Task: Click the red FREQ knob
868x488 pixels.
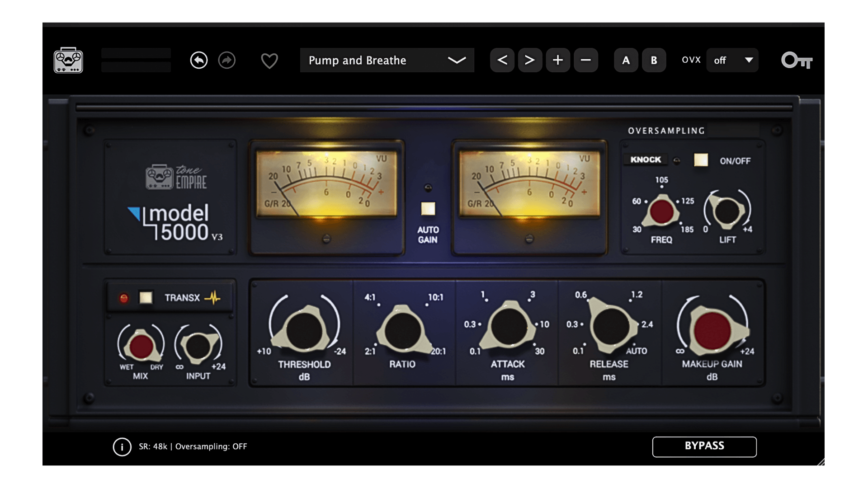Action: coord(661,211)
